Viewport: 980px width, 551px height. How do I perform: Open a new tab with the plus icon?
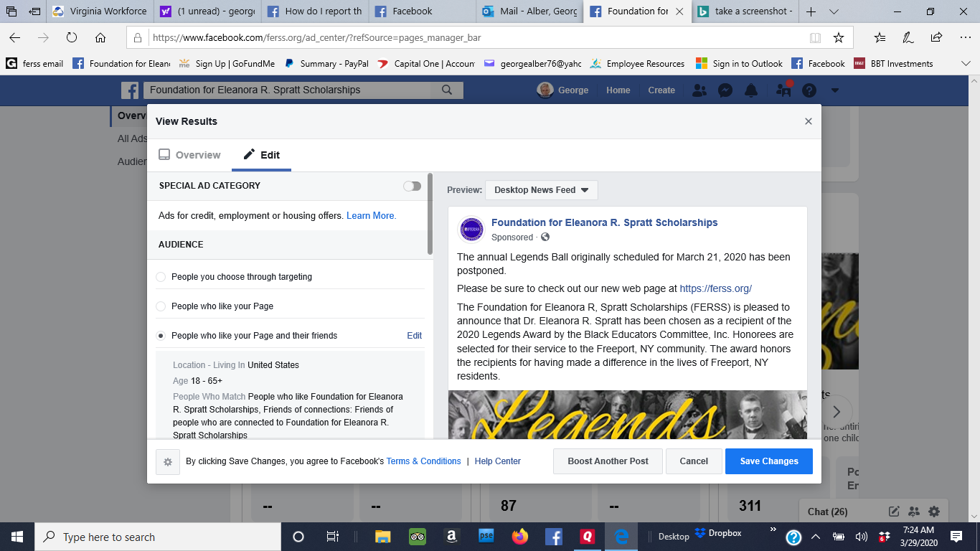(x=811, y=11)
